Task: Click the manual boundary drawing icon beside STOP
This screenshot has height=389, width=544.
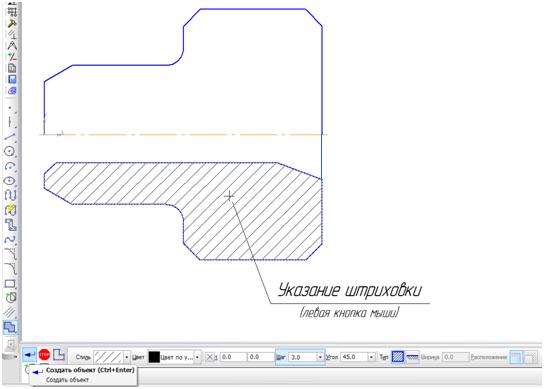Action: click(x=59, y=355)
